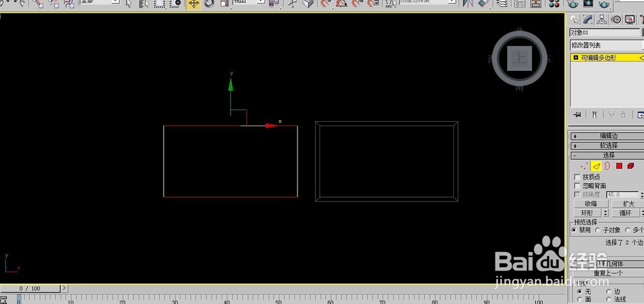This screenshot has height=304, width=644.
Task: Open the Schematic View icon
Action: 536,4
